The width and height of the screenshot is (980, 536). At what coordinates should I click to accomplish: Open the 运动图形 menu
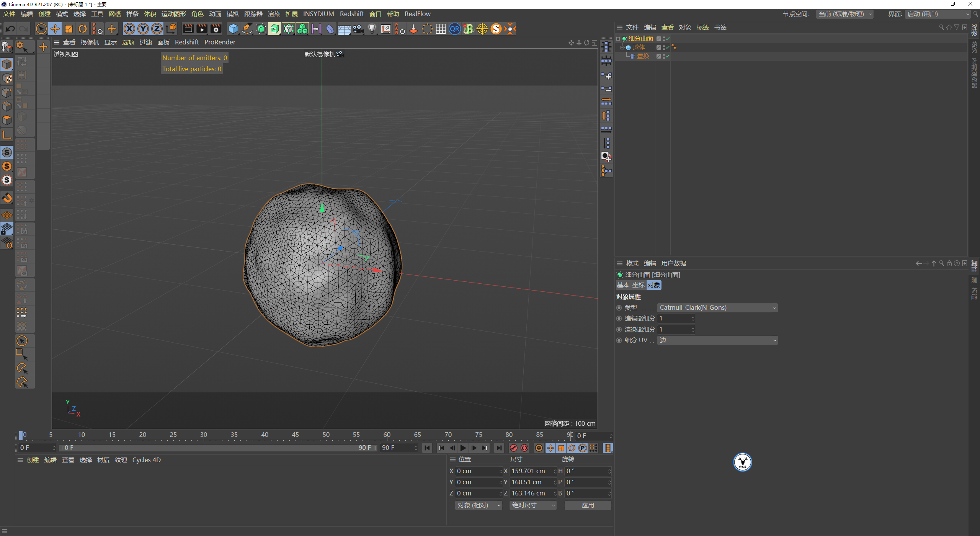point(173,14)
